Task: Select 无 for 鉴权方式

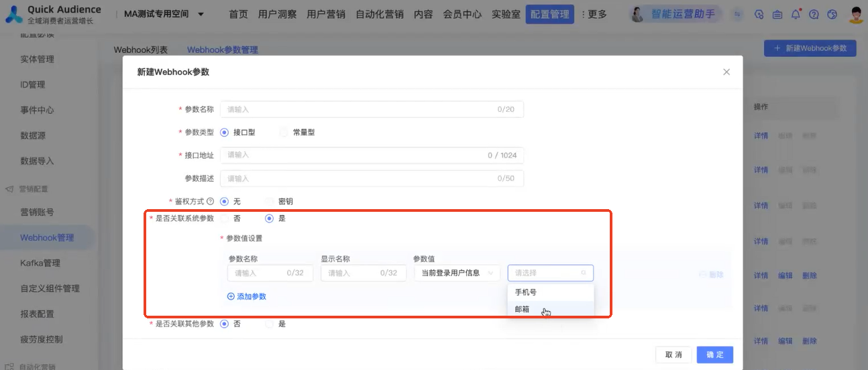Action: 224,201
